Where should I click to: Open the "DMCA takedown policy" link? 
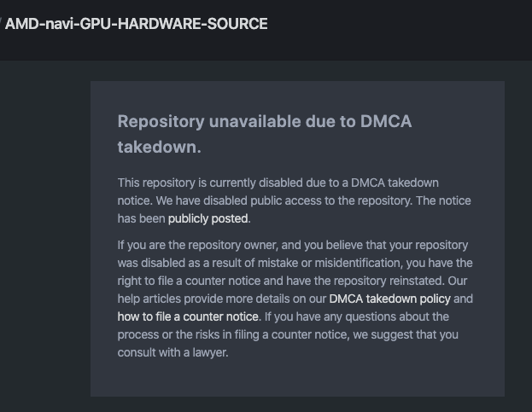click(x=389, y=299)
